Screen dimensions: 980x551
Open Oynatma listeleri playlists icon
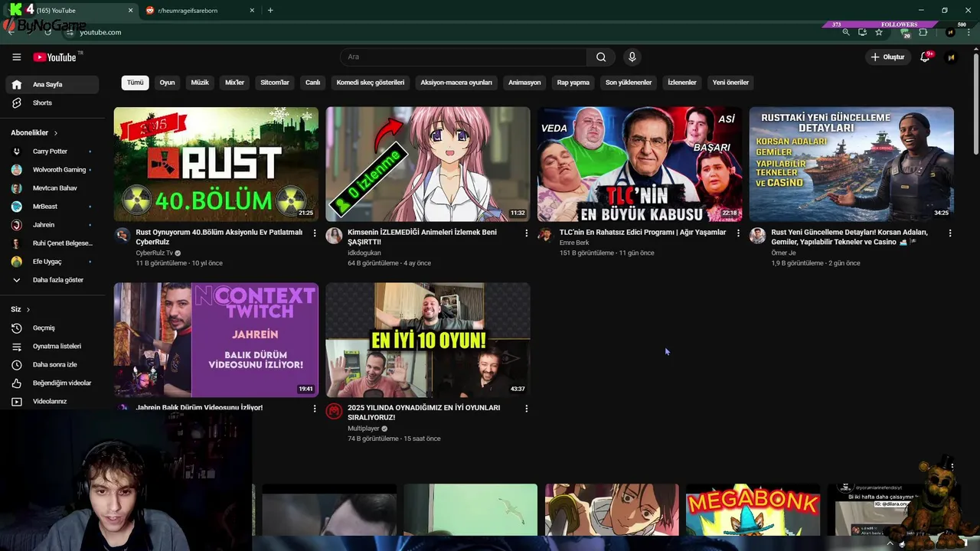tap(16, 346)
